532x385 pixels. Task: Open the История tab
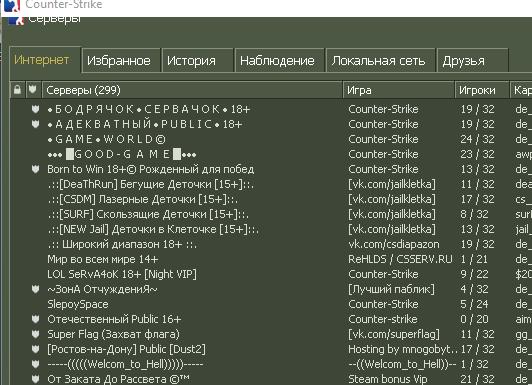click(198, 61)
